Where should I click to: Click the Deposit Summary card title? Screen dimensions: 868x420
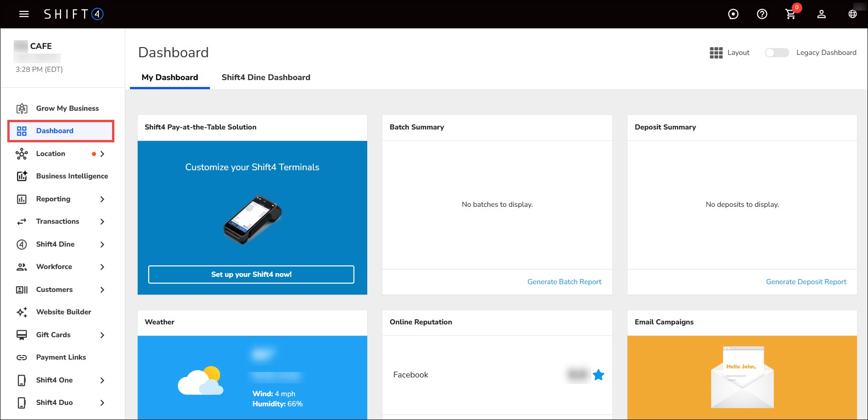pos(665,127)
